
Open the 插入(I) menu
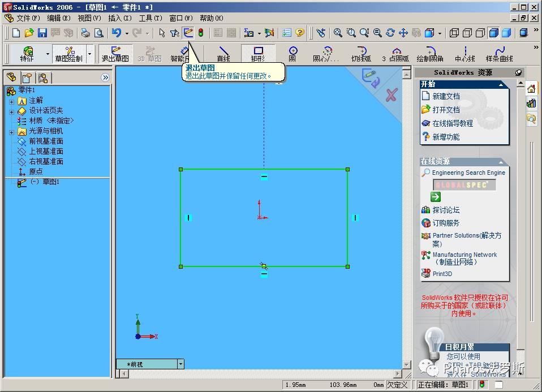click(120, 18)
